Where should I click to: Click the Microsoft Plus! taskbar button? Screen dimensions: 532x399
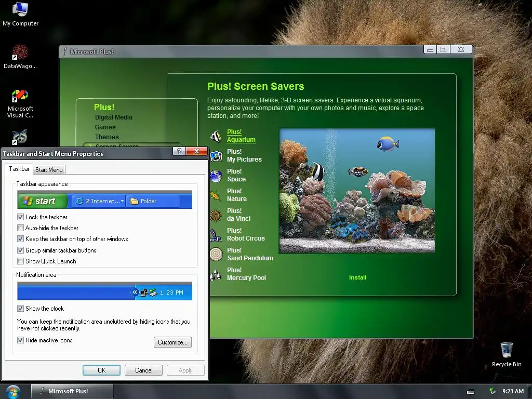pyautogui.click(x=72, y=391)
